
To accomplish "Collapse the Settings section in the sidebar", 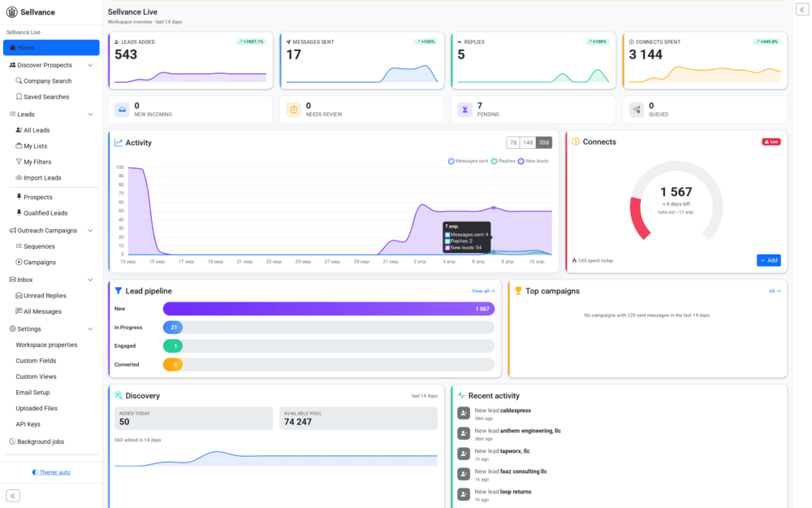I will pos(90,328).
